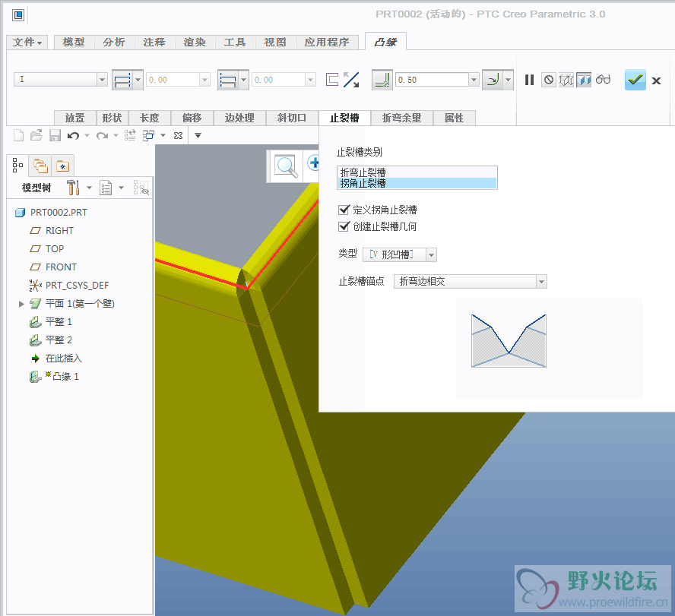Click the Redo icon
675x616 pixels.
coord(102,136)
